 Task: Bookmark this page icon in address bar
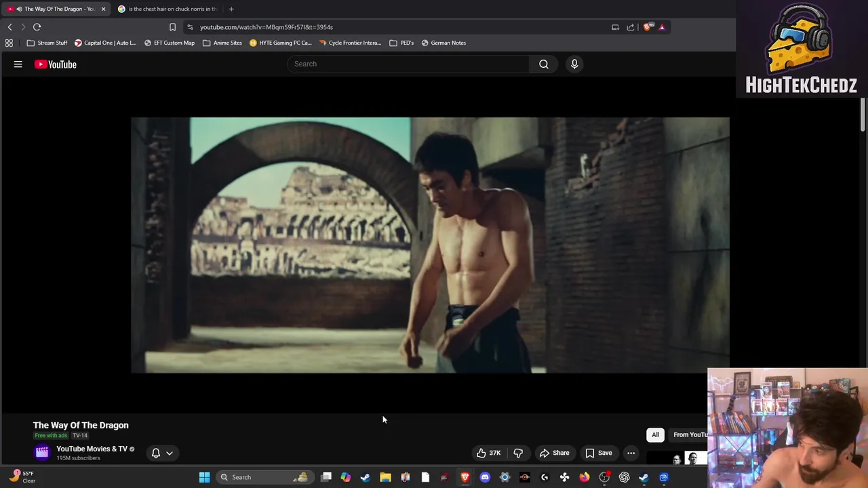coord(172,27)
